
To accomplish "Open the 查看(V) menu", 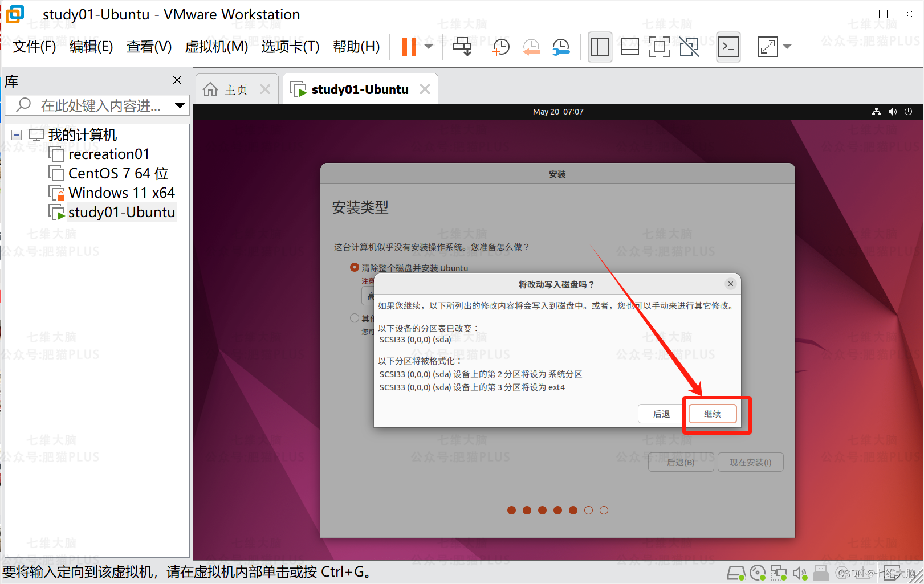I will tap(149, 47).
